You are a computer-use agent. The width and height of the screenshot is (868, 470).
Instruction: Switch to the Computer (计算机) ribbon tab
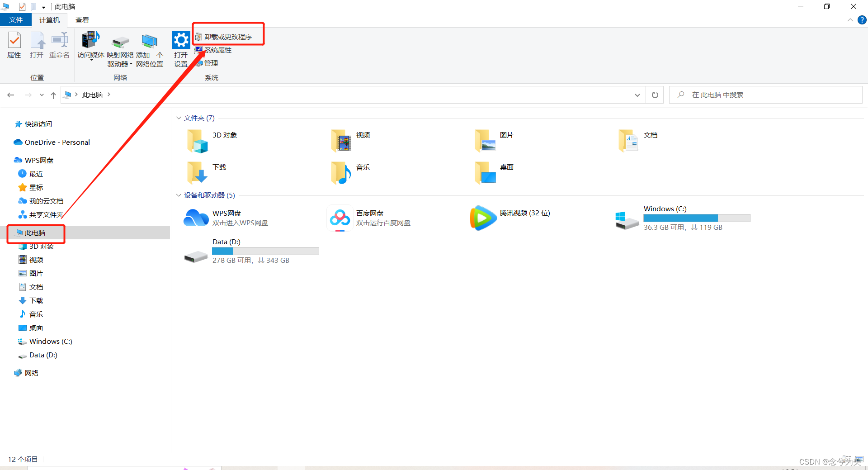tap(49, 20)
